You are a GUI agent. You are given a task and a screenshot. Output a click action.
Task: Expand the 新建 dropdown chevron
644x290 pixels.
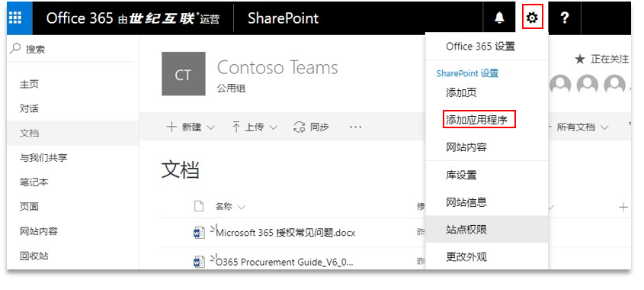(x=210, y=127)
